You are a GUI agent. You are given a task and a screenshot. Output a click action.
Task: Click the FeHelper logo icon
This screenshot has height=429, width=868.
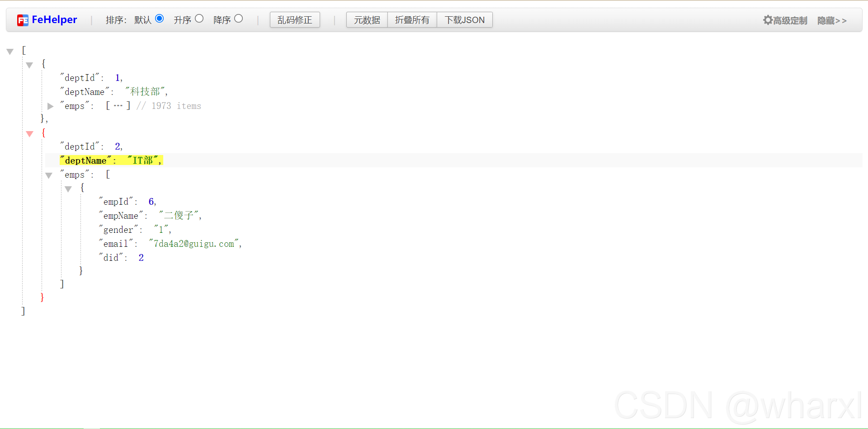(x=23, y=19)
